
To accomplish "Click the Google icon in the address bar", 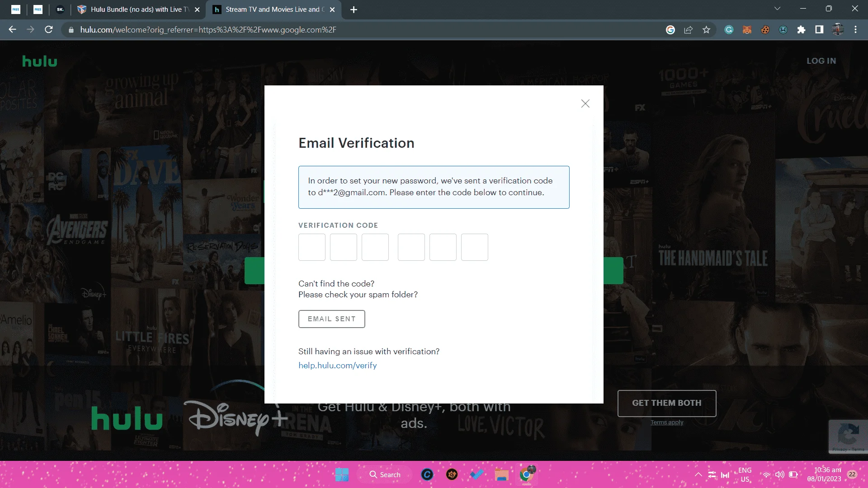I will point(670,30).
